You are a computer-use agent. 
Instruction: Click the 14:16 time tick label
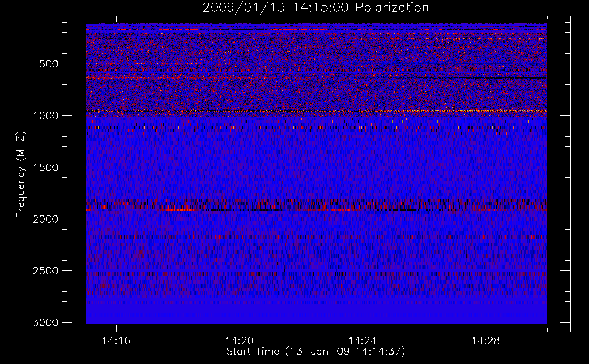click(116, 341)
